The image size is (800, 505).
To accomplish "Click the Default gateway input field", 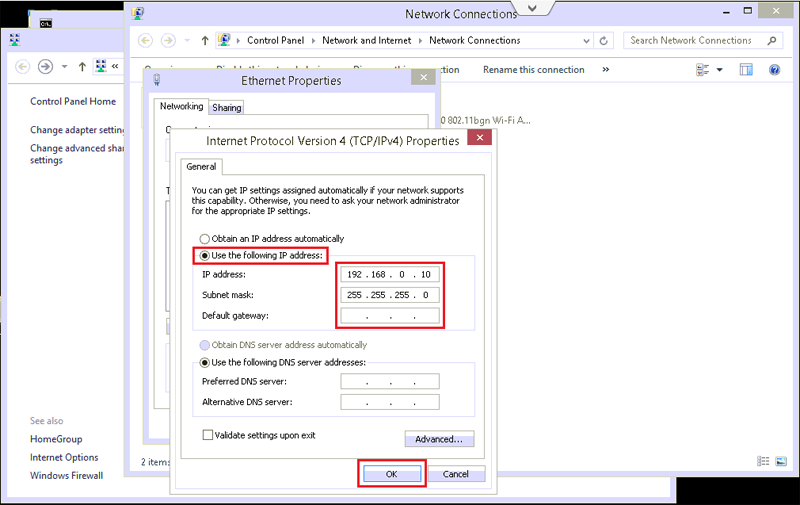I will [x=390, y=316].
